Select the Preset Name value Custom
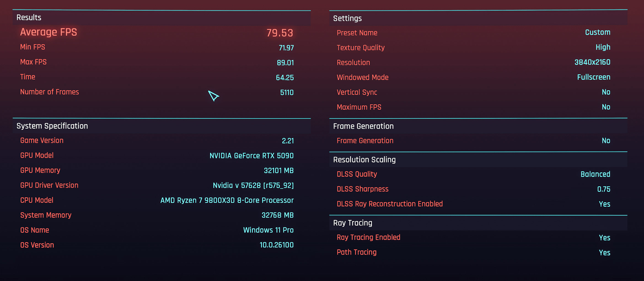Image resolution: width=644 pixels, height=281 pixels. click(597, 32)
